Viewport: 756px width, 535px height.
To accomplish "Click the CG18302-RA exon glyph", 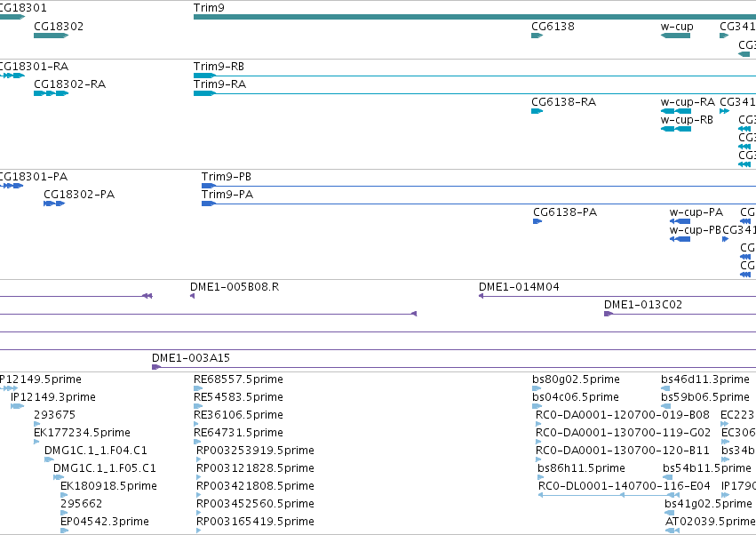I will pos(52,93).
